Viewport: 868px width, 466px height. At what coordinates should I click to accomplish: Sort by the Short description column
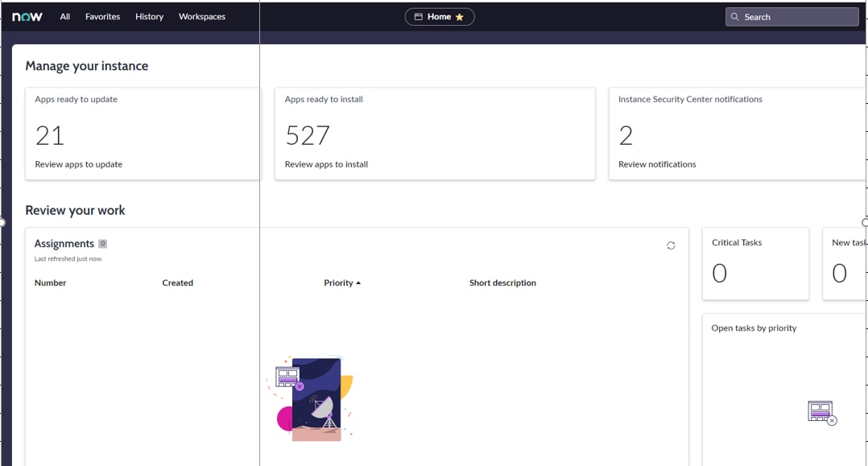point(502,282)
